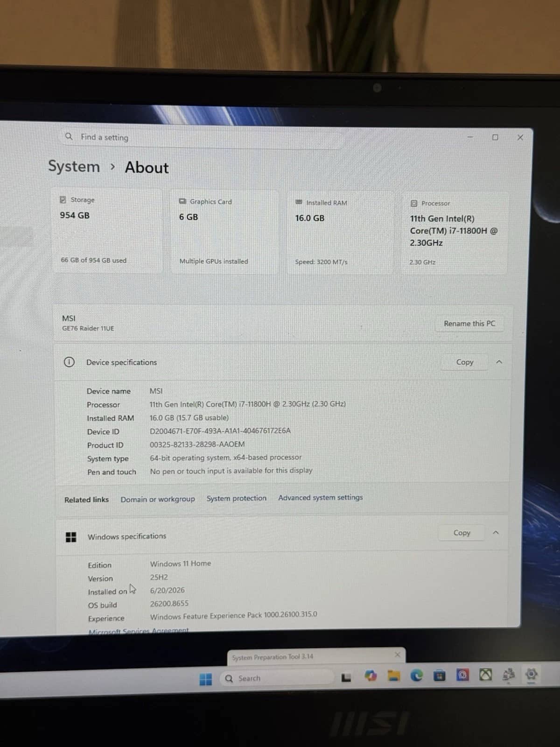Screen dimensions: 560x747
Task: Click the Settings gear taskbar icon
Action: (531, 674)
